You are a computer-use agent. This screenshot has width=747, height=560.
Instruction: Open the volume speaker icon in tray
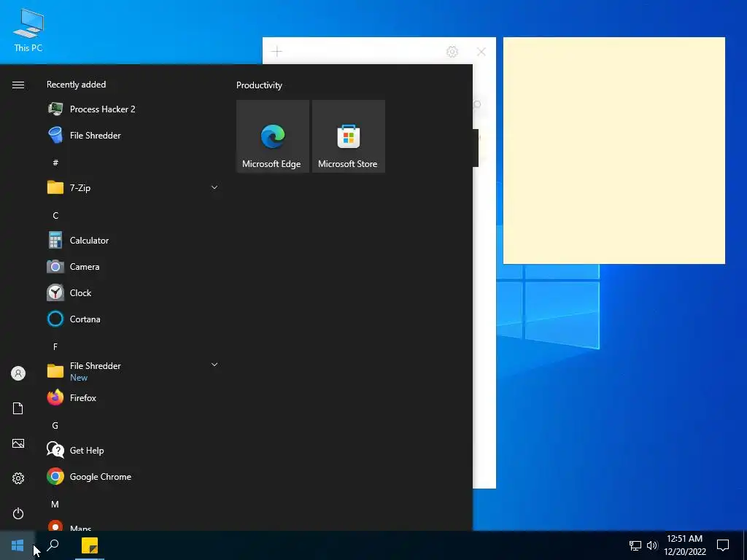coord(651,545)
